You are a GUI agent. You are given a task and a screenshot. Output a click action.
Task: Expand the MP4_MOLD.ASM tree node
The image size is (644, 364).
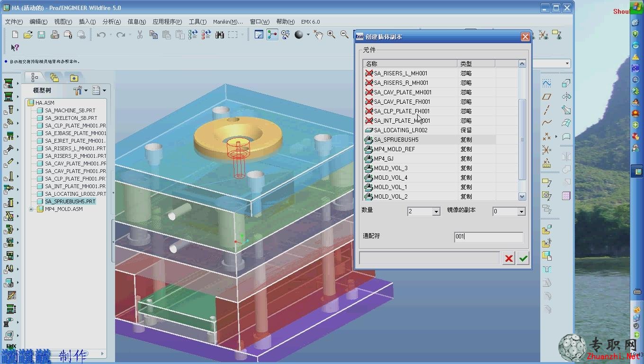pyautogui.click(x=31, y=209)
